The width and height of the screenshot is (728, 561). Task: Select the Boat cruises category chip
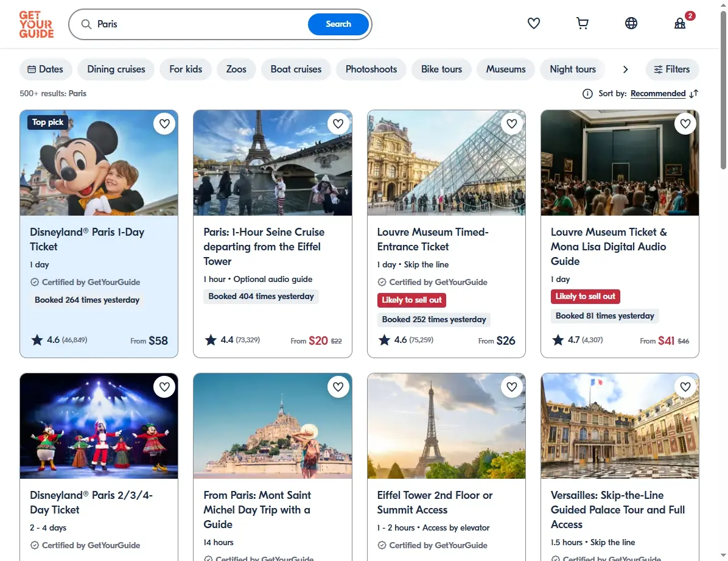tap(296, 69)
